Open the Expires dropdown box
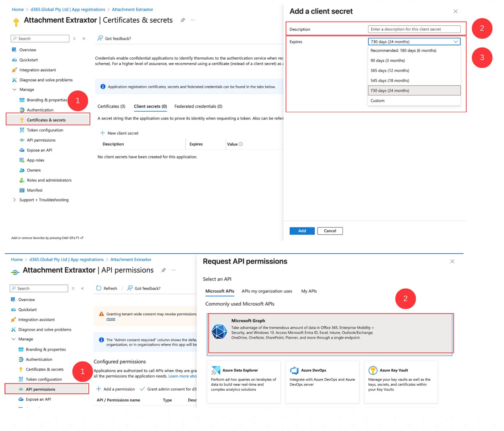504x431 pixels. pyautogui.click(x=414, y=42)
